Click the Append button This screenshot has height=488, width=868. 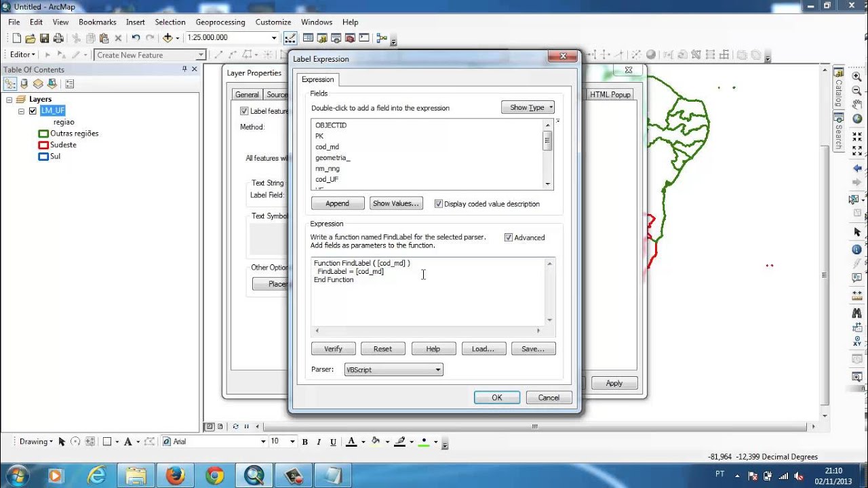337,203
